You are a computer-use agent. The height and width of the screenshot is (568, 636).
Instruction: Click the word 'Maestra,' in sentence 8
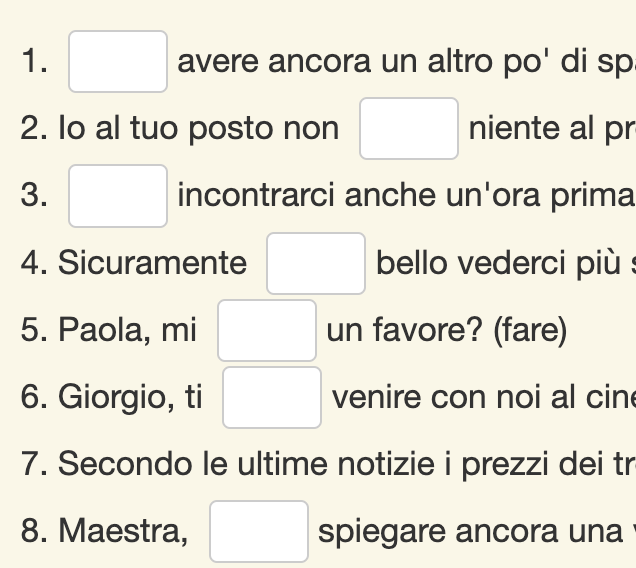(x=123, y=532)
